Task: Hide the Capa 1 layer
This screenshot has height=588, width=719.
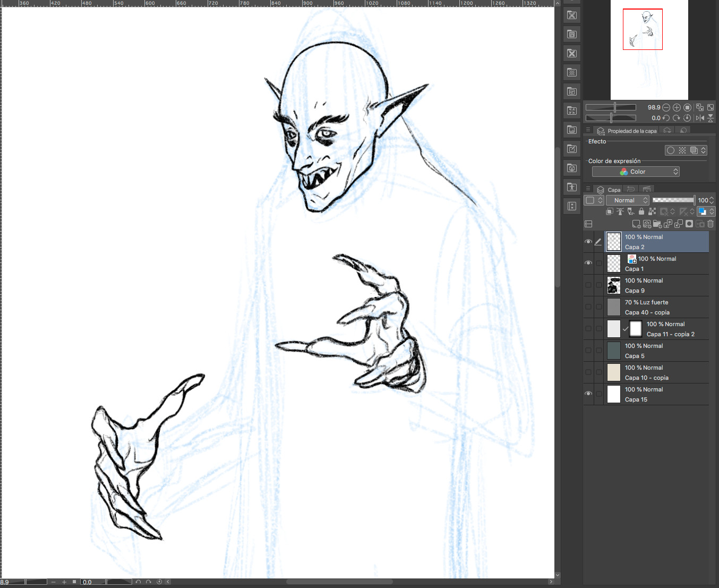Action: coord(588,263)
